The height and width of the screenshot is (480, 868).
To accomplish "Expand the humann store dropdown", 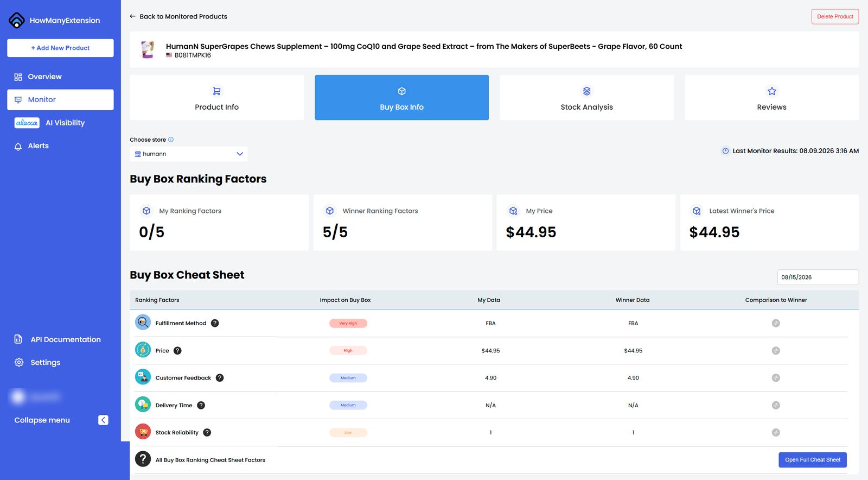I will tap(189, 154).
